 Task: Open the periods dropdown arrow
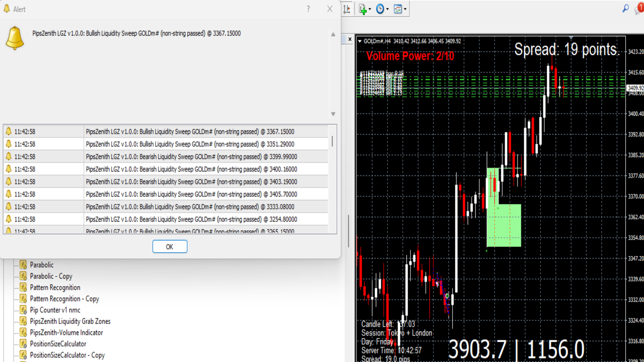[388, 9]
